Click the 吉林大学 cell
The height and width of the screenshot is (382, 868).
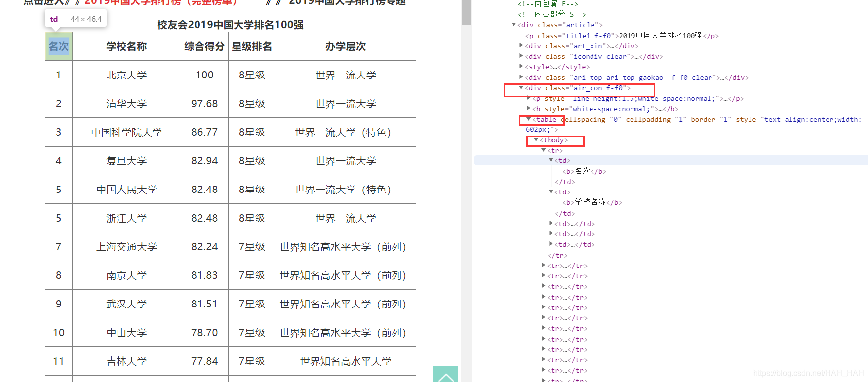(x=126, y=361)
